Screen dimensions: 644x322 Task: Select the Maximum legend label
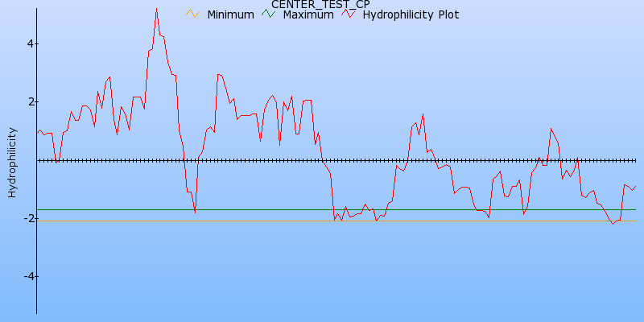coord(308,14)
